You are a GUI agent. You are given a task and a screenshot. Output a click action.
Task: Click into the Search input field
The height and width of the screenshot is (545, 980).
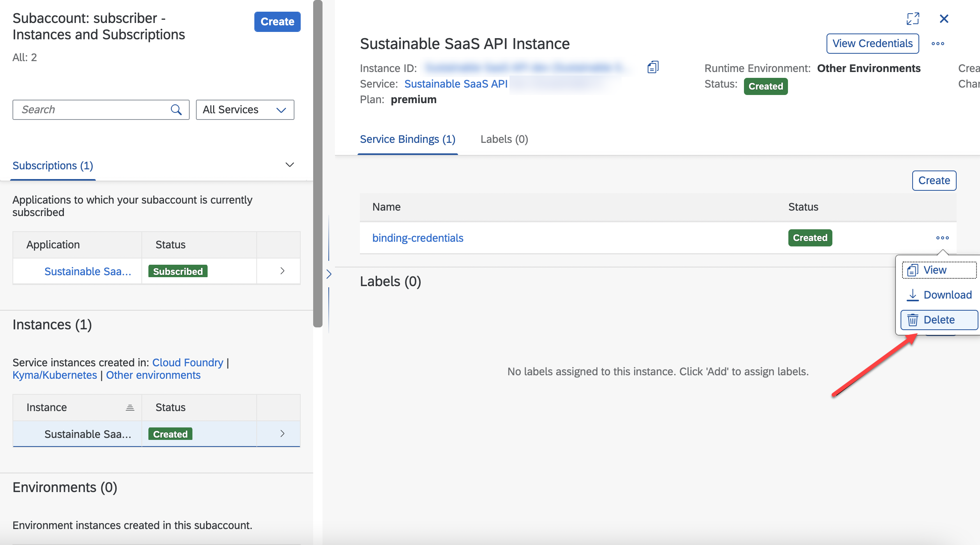[x=92, y=110]
